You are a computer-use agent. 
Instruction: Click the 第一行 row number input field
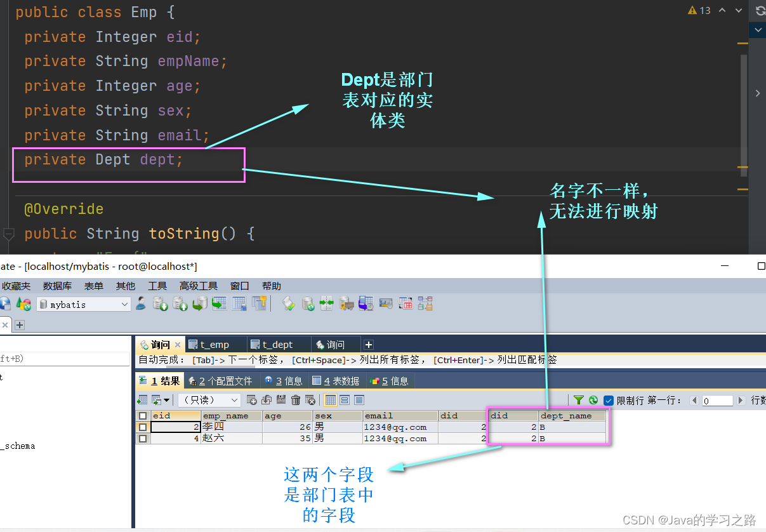pyautogui.click(x=717, y=400)
